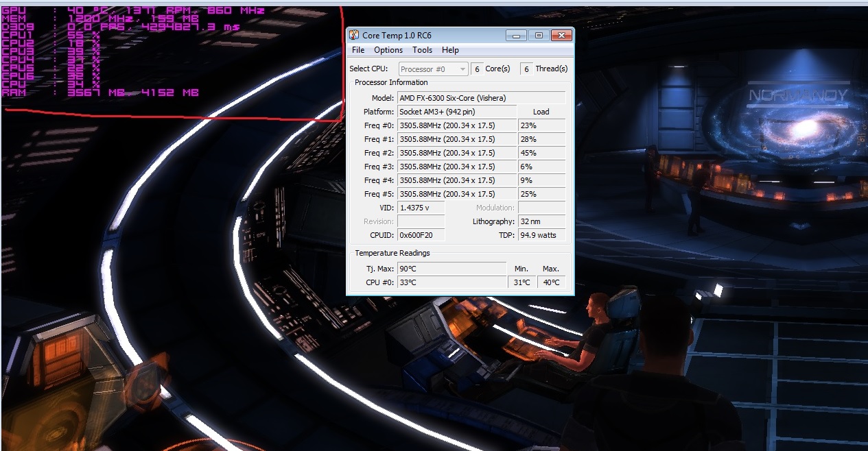This screenshot has width=868, height=451.
Task: Click the Freq #2 frequency value
Action: (x=457, y=153)
